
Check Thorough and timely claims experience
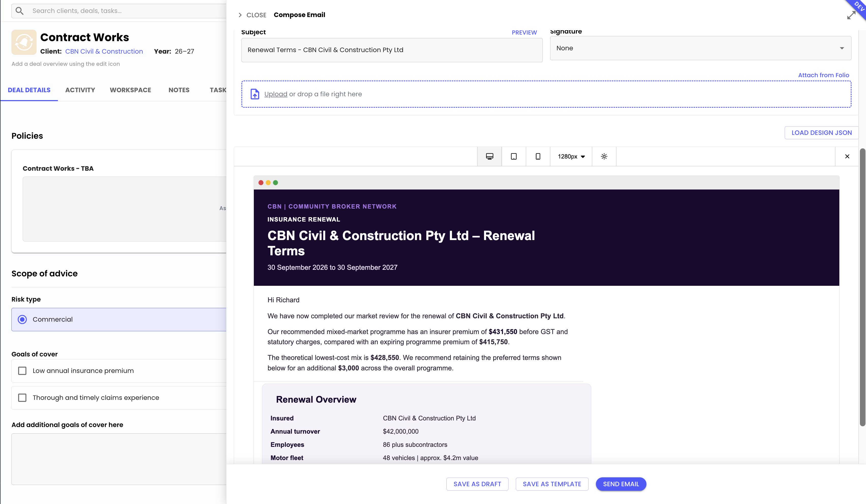coord(22,398)
